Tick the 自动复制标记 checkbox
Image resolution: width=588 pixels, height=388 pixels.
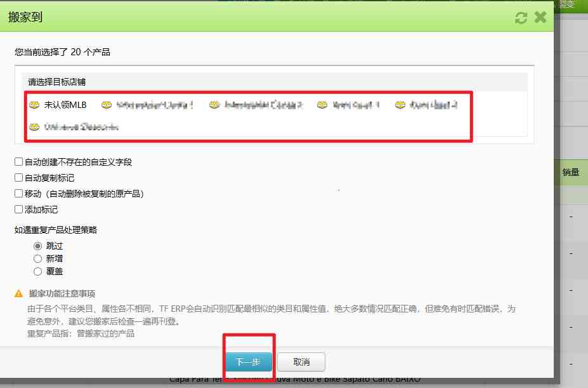tap(18, 178)
